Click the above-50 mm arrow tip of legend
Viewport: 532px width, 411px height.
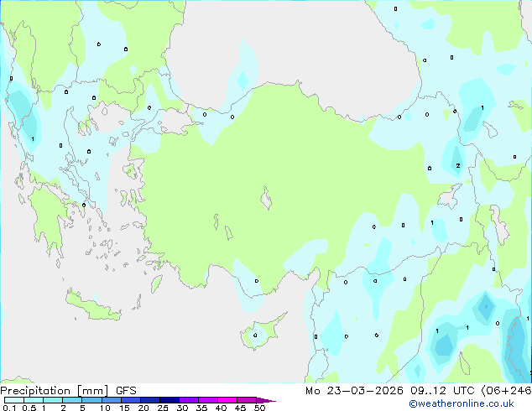(x=266, y=400)
